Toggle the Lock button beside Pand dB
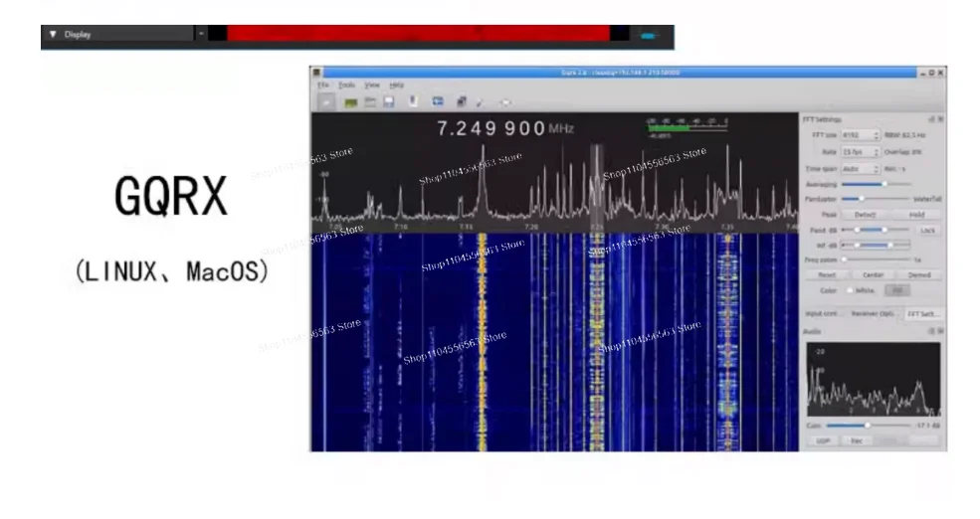 click(x=927, y=230)
